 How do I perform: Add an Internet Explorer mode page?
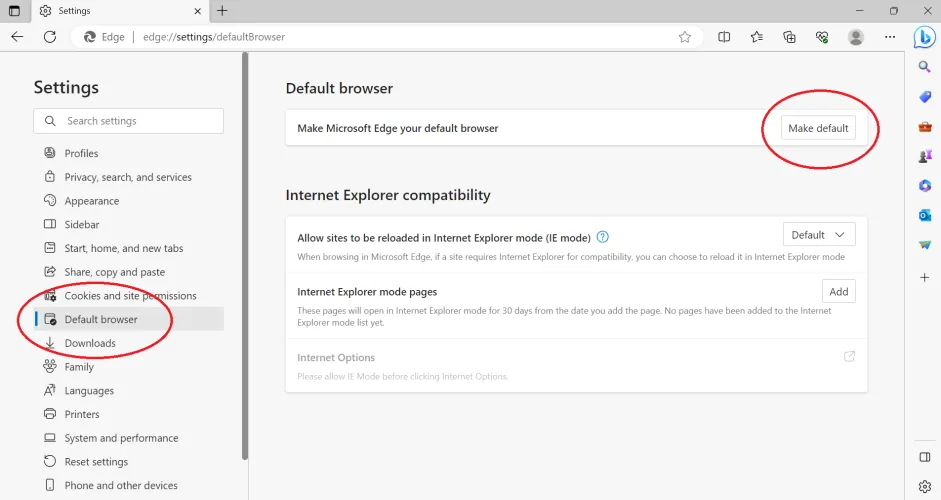coord(838,292)
